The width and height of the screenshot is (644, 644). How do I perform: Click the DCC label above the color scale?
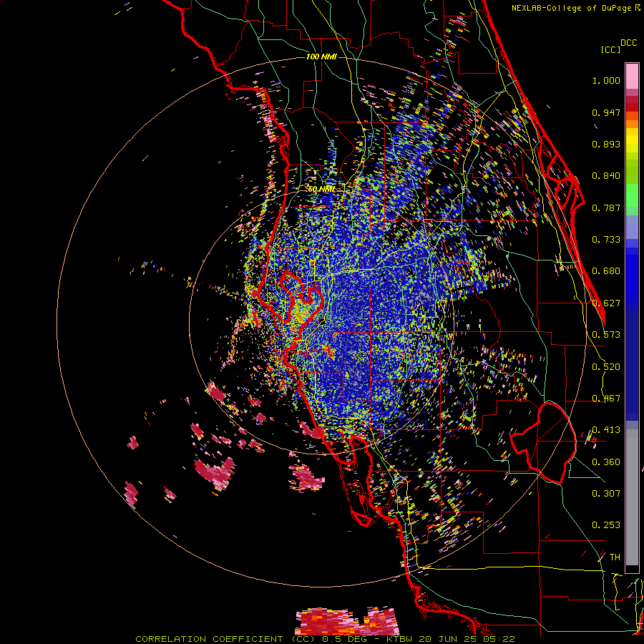tap(628, 43)
